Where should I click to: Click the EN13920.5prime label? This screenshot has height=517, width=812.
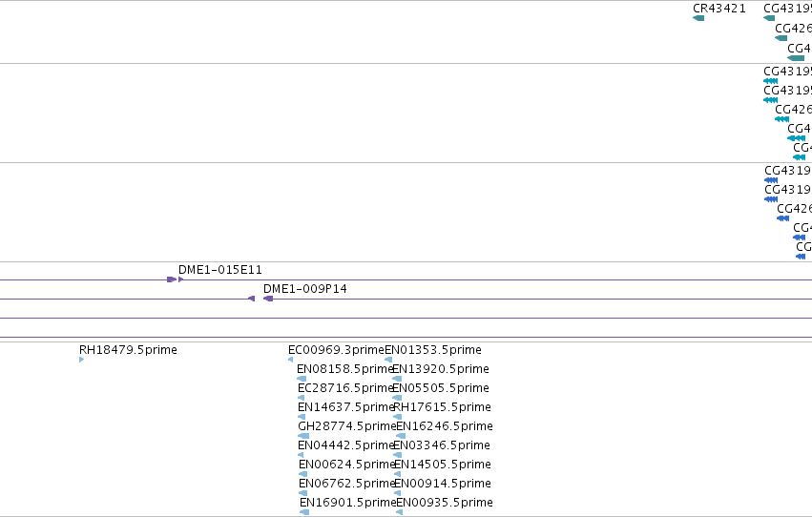(441, 369)
